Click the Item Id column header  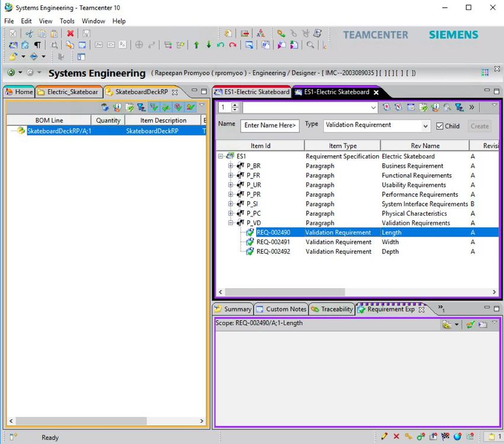coord(260,146)
